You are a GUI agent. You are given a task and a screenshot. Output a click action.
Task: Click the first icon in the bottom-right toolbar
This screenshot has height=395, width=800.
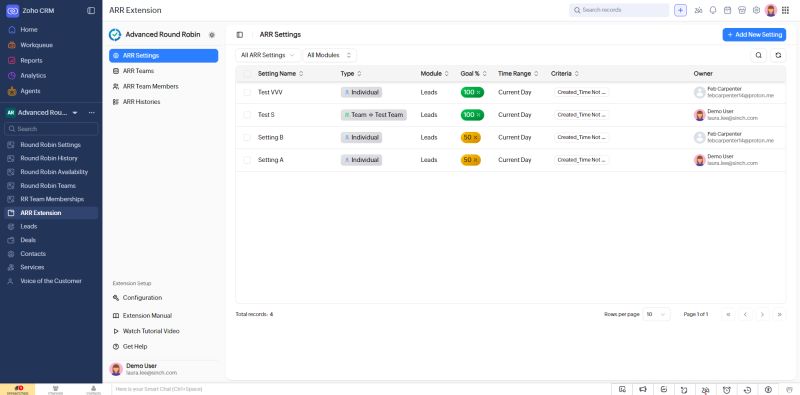coord(622,390)
